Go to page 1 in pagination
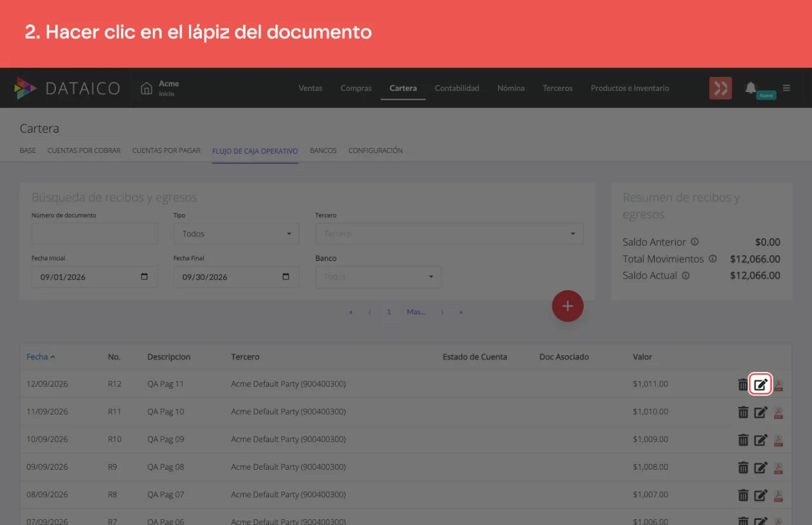Viewport: 812px width, 525px height. point(389,312)
